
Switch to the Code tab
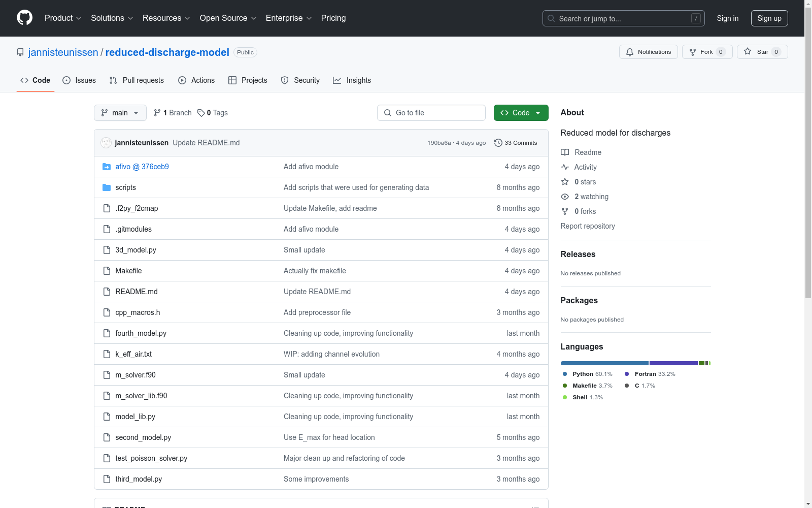36,80
